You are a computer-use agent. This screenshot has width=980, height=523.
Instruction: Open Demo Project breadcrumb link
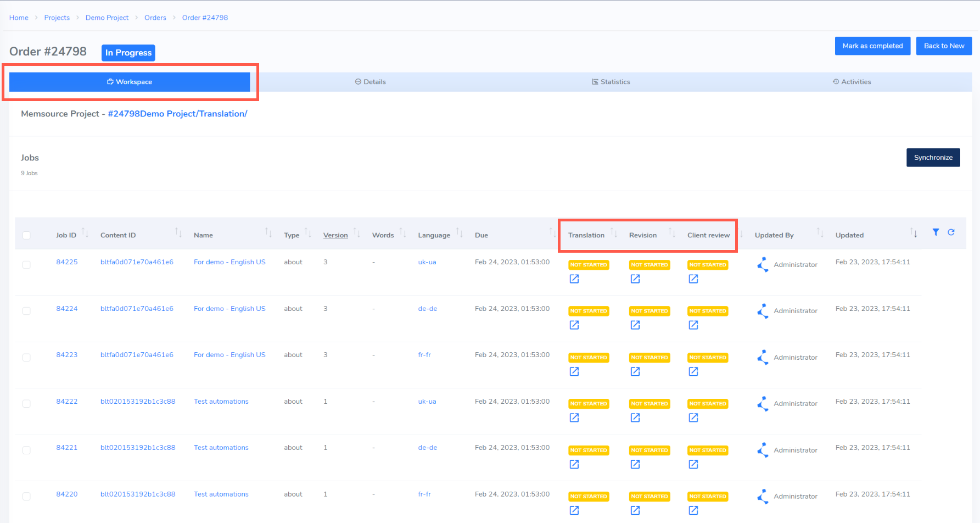click(107, 18)
